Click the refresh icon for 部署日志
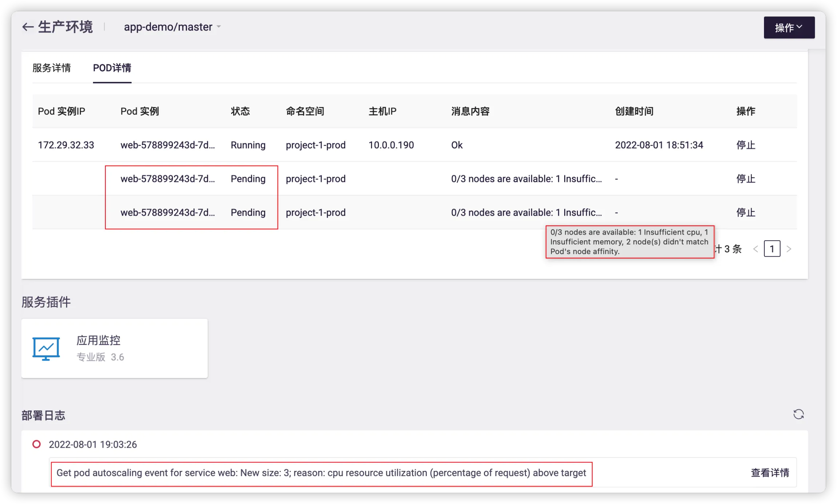 pos(798,414)
